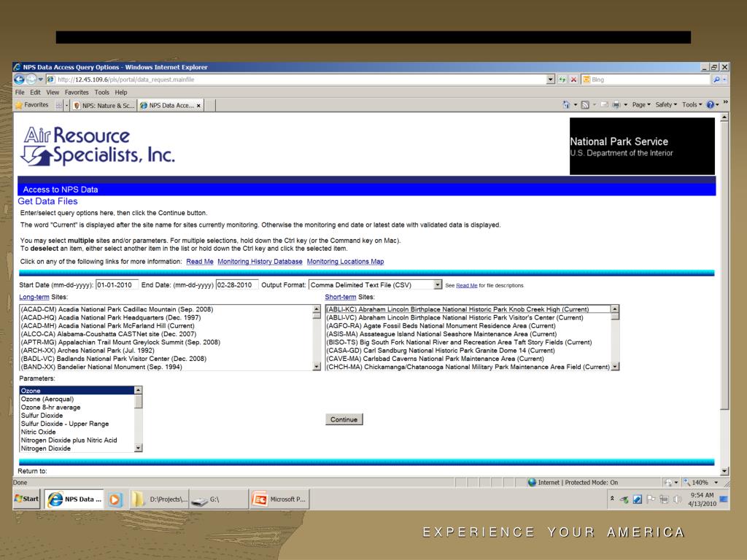Click Read Me link beside Output Format
747x560 pixels.
(466, 285)
